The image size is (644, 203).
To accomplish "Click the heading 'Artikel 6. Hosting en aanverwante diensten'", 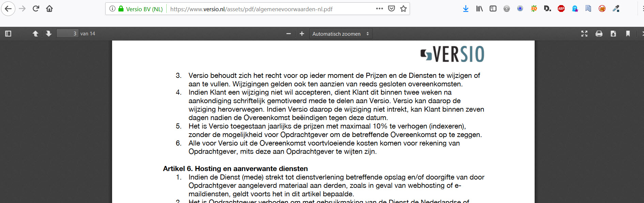I will (x=235, y=169).
